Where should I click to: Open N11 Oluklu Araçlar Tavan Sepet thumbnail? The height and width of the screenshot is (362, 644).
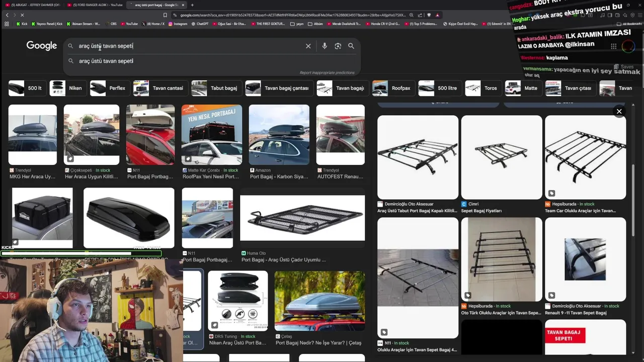coord(418,278)
